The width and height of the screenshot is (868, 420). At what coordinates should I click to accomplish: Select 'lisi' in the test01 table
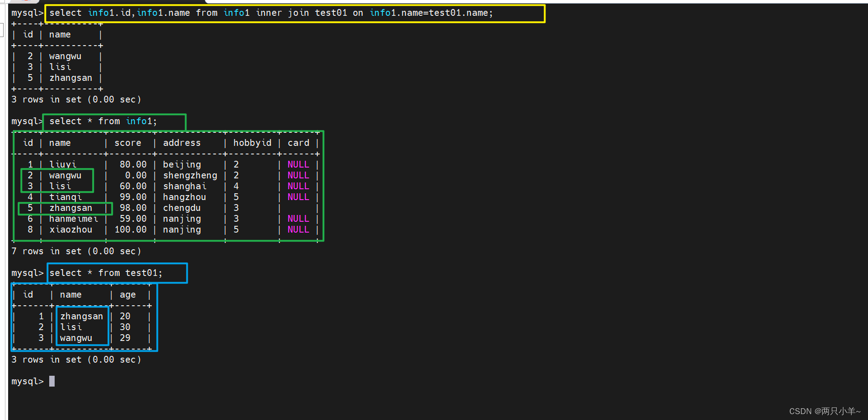tap(71, 327)
